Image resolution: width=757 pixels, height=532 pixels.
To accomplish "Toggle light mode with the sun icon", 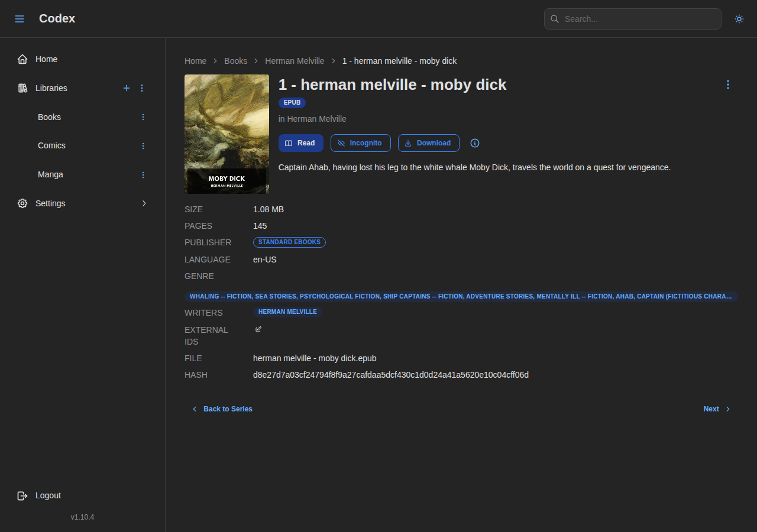I will point(739,19).
